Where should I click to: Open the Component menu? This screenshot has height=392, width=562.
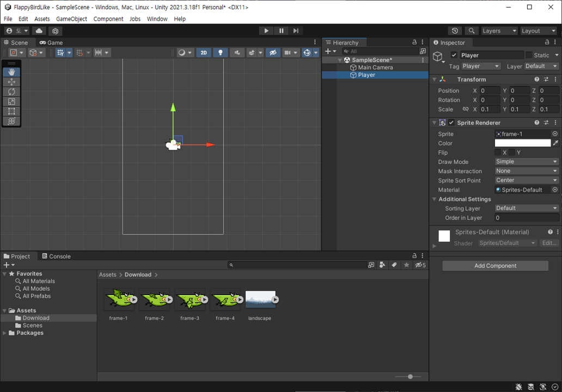(x=108, y=19)
